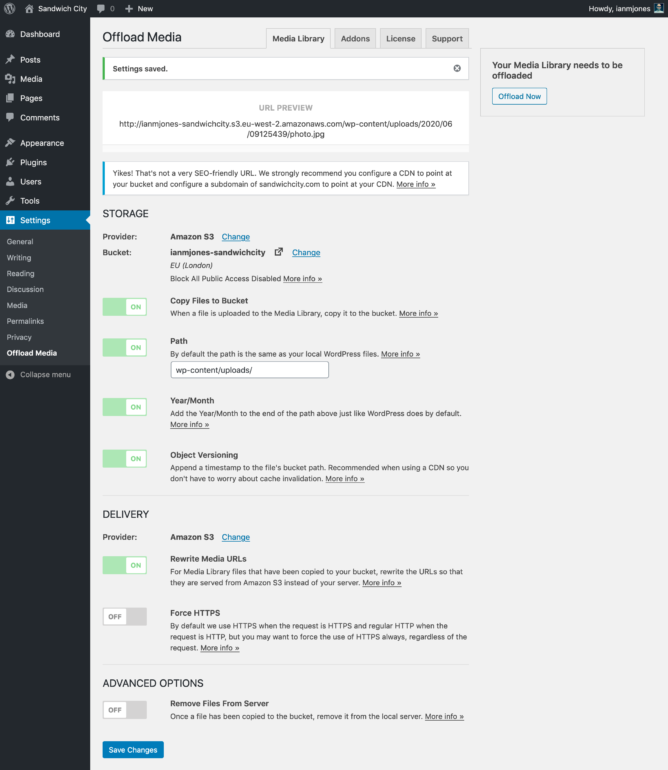Screen dimensions: 668x770
Task: Click the Media sidebar icon
Action: (10, 79)
